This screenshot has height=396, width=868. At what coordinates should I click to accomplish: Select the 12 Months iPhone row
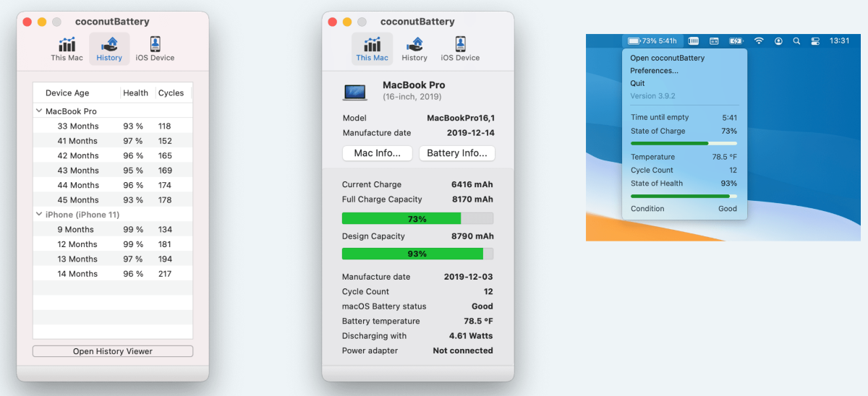[113, 244]
